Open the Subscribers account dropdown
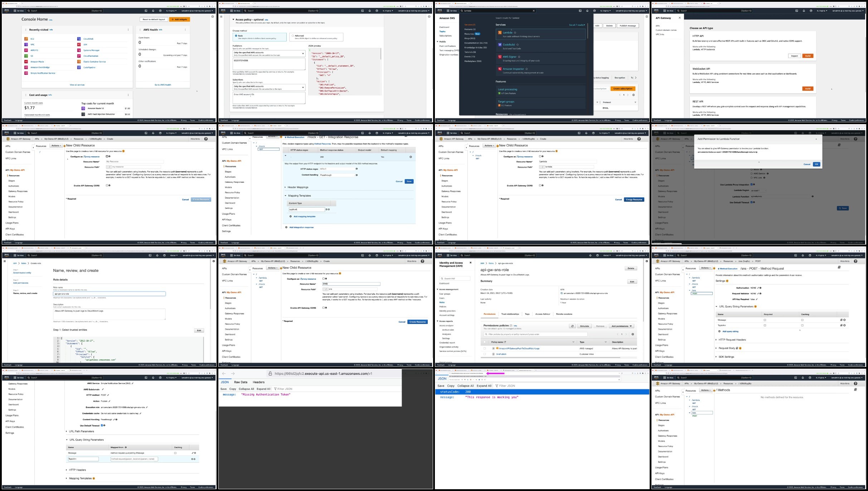This screenshot has height=491, width=868. pos(269,88)
